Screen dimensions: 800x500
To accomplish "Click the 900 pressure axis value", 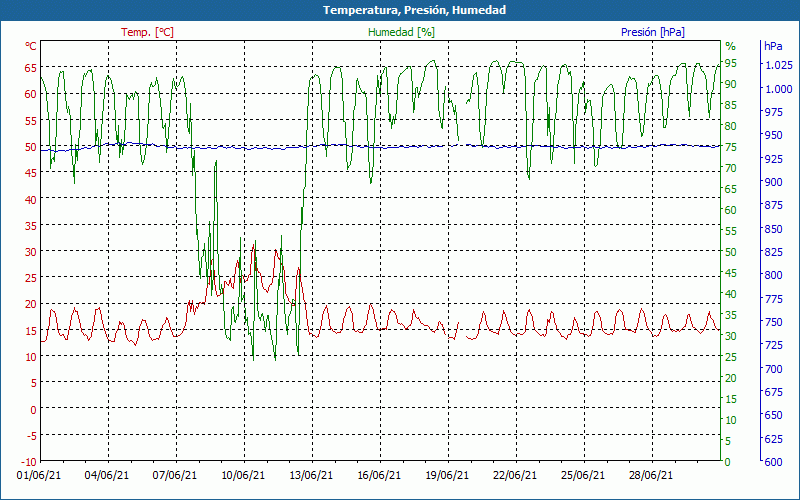I will (773, 182).
